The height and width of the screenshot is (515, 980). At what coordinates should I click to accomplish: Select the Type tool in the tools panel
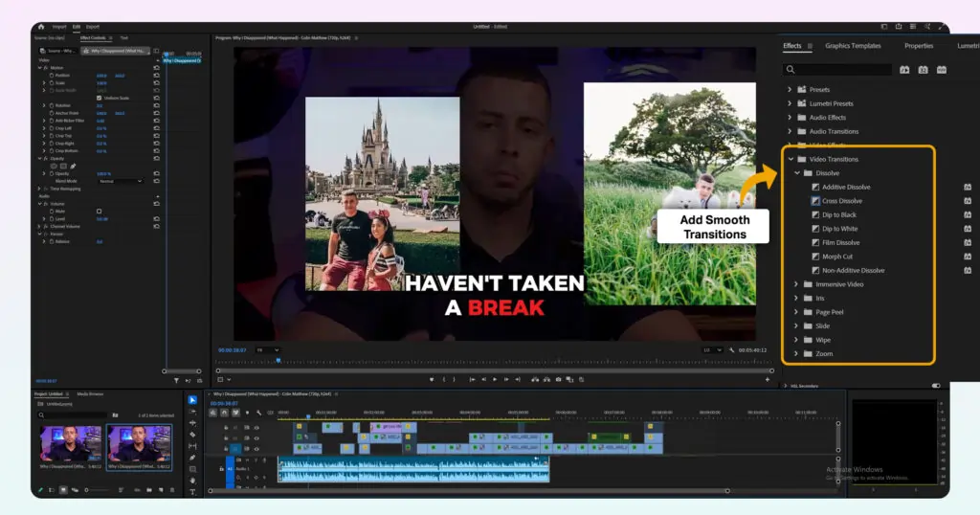click(192, 492)
